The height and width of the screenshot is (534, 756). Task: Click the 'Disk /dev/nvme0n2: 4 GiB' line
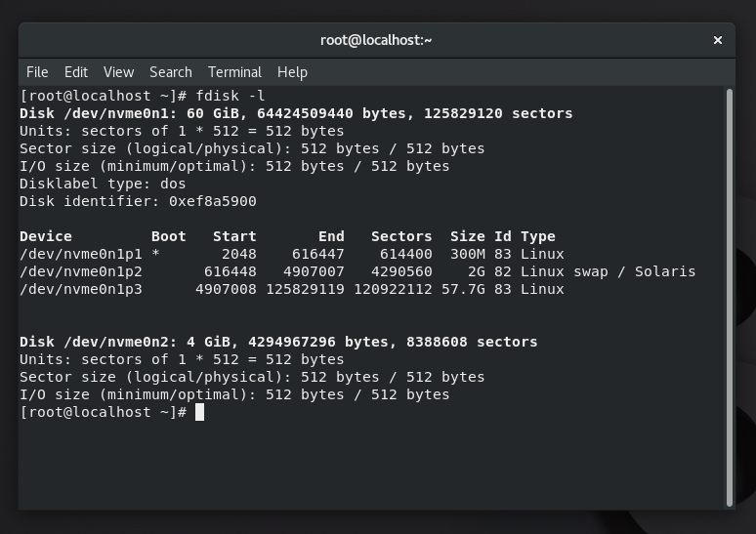278,343
